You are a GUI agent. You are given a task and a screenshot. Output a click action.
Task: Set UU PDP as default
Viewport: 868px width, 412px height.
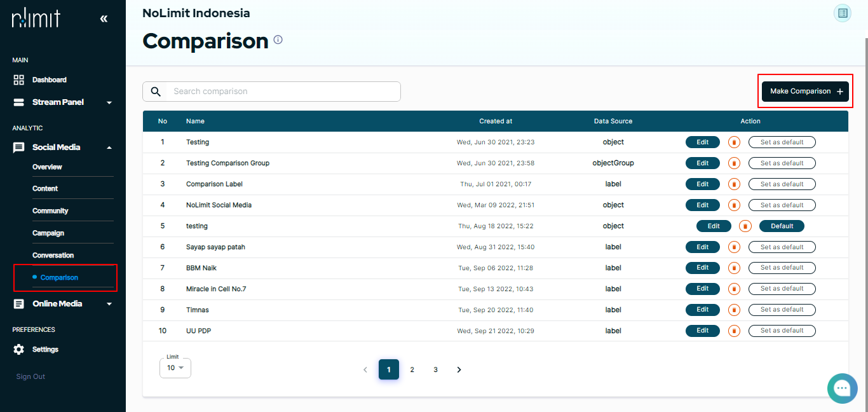click(x=782, y=331)
